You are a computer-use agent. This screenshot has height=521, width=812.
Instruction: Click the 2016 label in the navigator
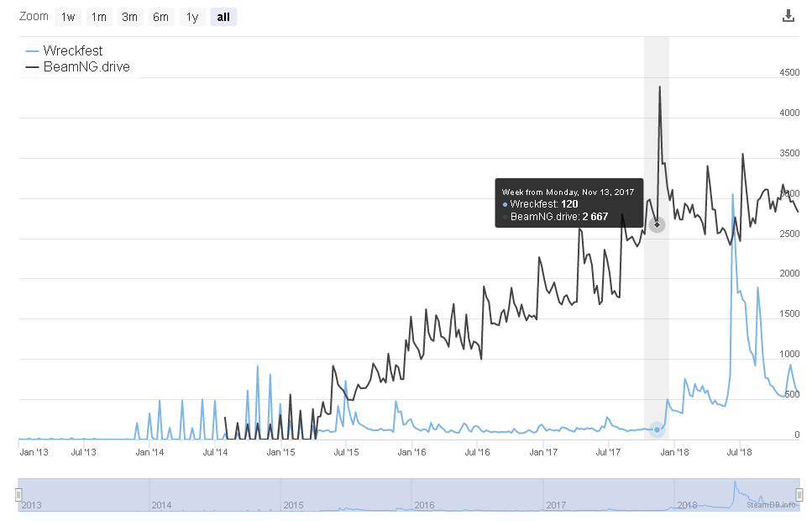424,505
